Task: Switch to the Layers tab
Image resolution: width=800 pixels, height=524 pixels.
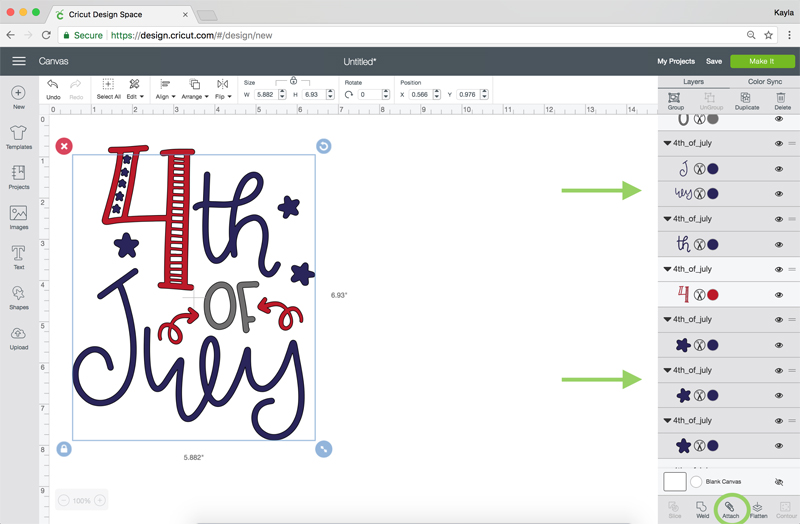Action: click(693, 82)
